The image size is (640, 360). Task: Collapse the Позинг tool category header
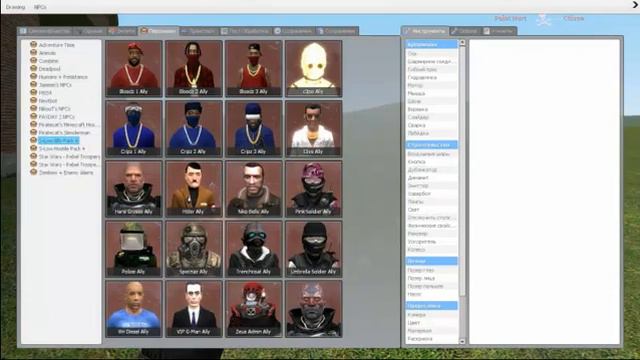tap(431, 261)
